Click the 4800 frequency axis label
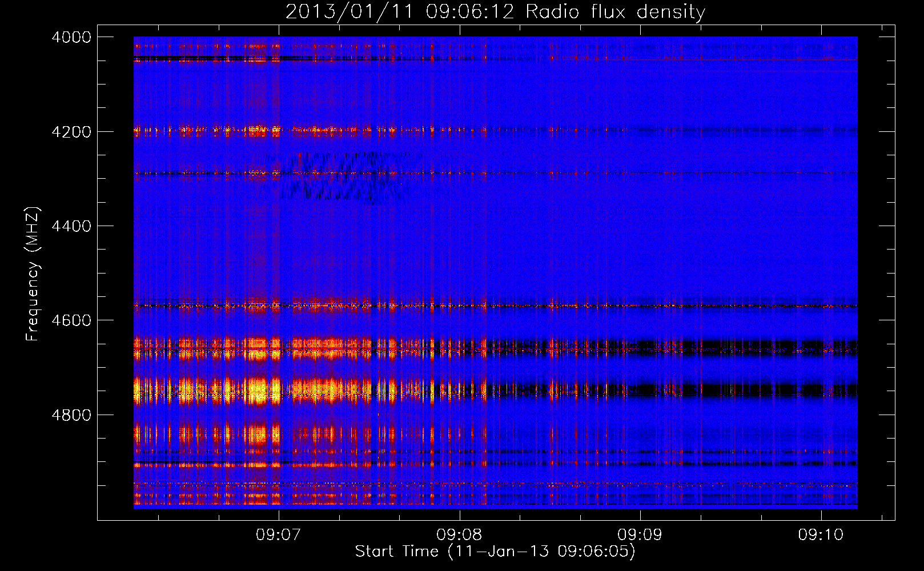The width and height of the screenshot is (924, 571). coord(71,415)
